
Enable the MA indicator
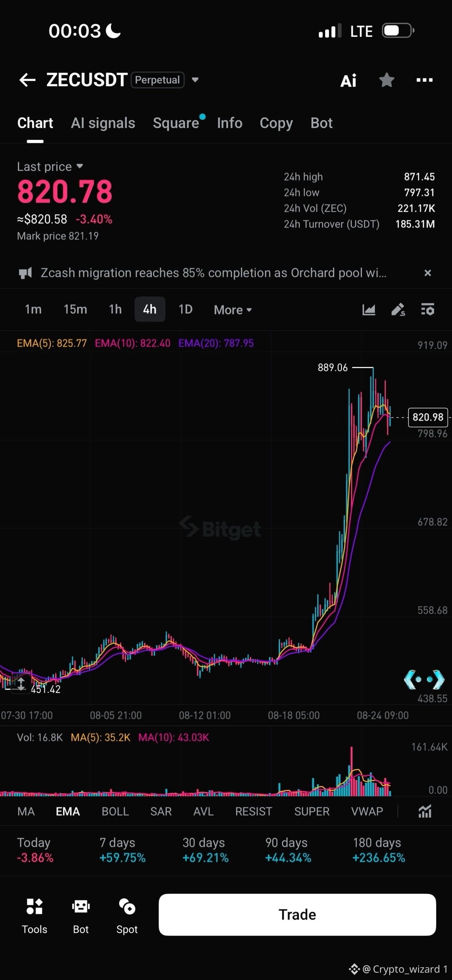[26, 812]
